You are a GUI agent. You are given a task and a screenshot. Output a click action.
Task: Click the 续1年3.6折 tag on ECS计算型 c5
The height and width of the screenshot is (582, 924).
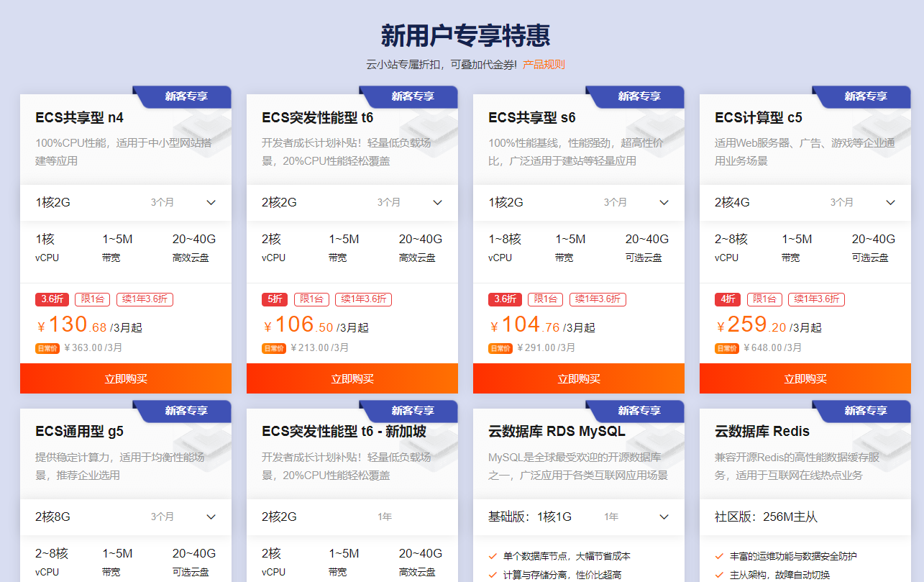(x=817, y=299)
